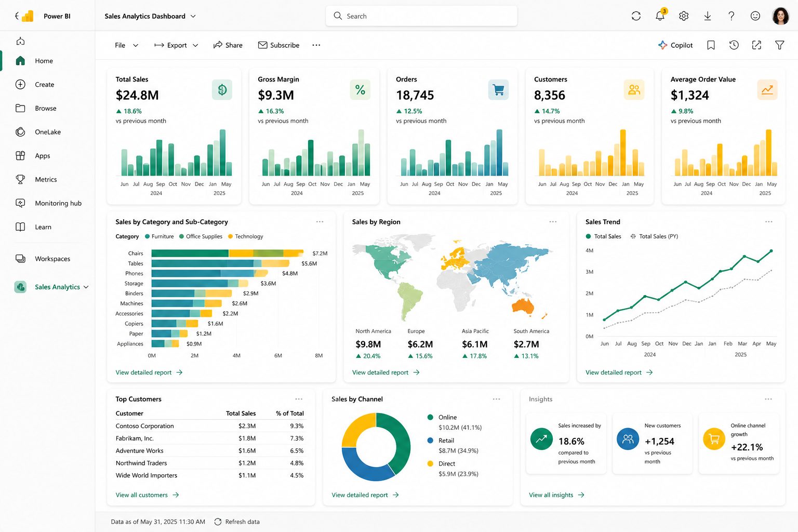Launch Copilot from the toolbar

coord(675,45)
